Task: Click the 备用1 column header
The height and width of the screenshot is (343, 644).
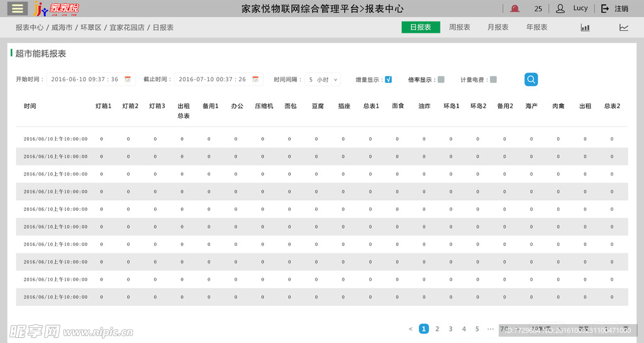Action: tap(210, 106)
